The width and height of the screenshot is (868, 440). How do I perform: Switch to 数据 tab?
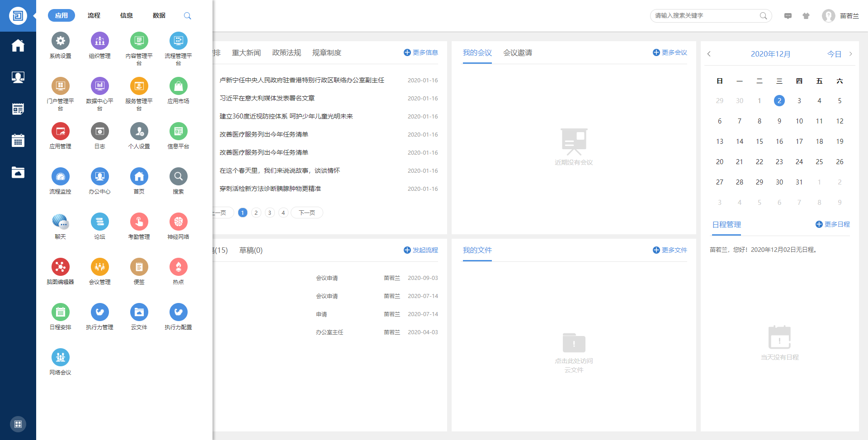coord(159,15)
